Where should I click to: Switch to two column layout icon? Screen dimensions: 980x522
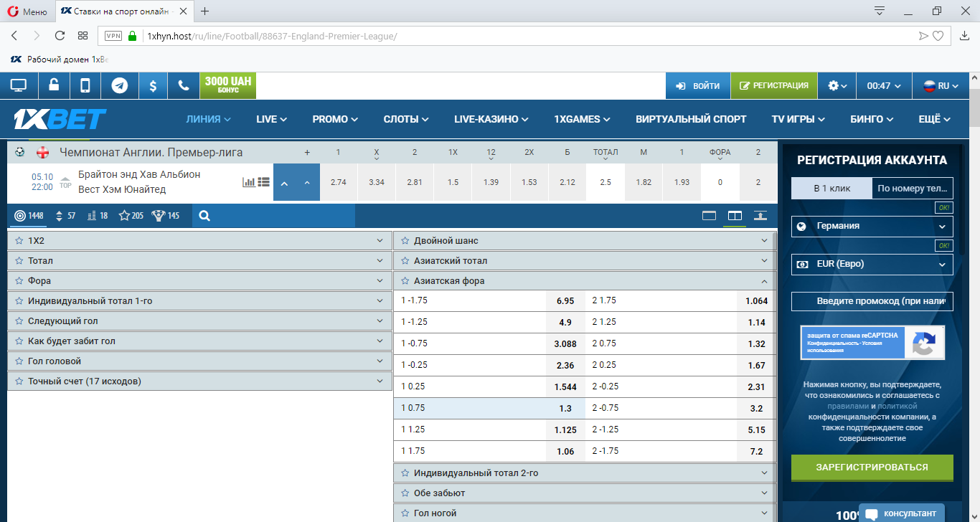tap(735, 215)
